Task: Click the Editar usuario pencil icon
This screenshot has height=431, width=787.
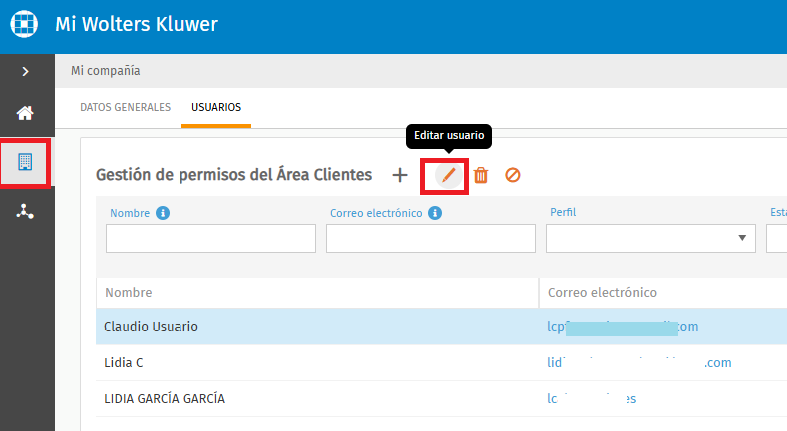Action: tap(448, 175)
